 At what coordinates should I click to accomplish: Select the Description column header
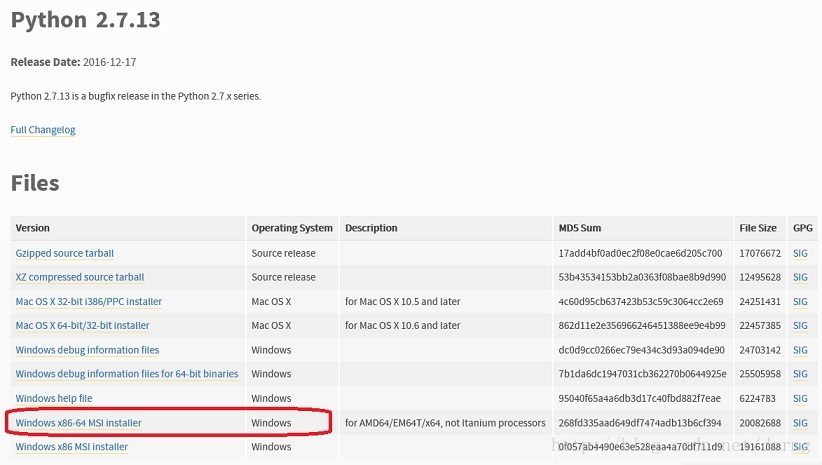(x=371, y=228)
